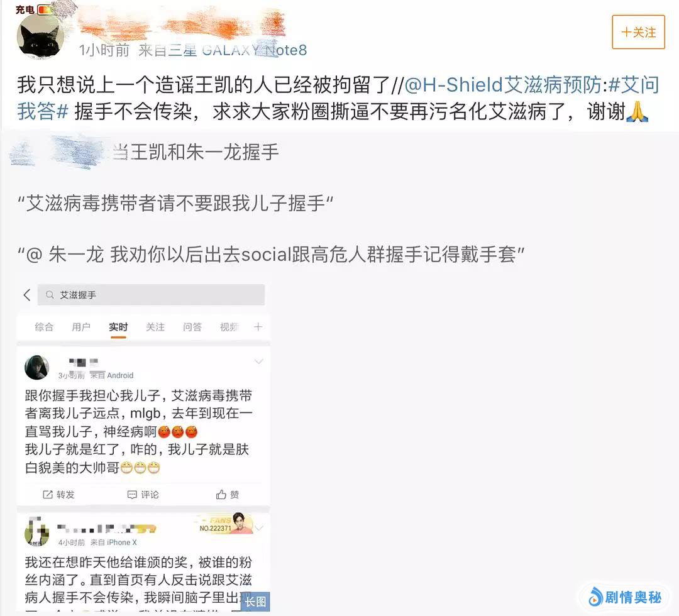Open the 问答 tab

(x=192, y=327)
